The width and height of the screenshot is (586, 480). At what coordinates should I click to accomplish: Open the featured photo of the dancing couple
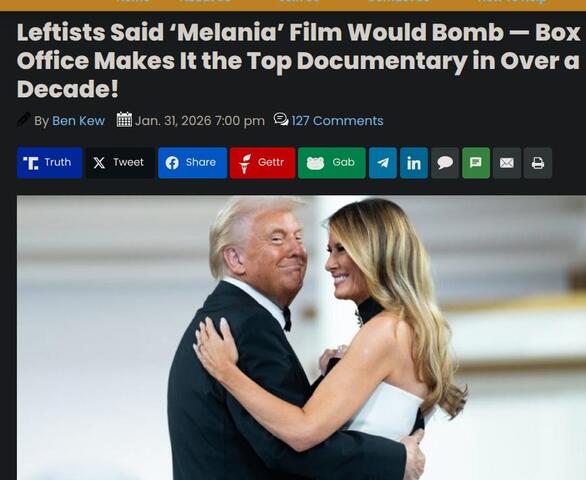(301, 338)
